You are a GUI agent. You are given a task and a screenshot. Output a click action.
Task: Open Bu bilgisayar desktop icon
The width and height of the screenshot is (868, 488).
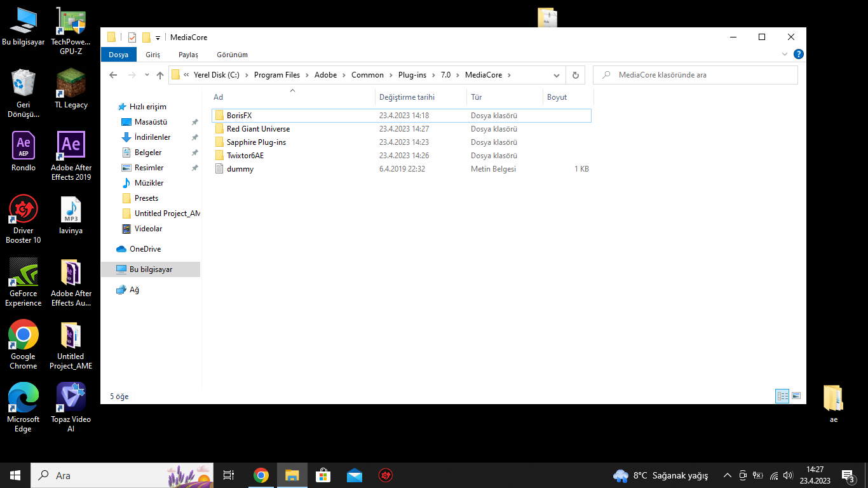[24, 27]
